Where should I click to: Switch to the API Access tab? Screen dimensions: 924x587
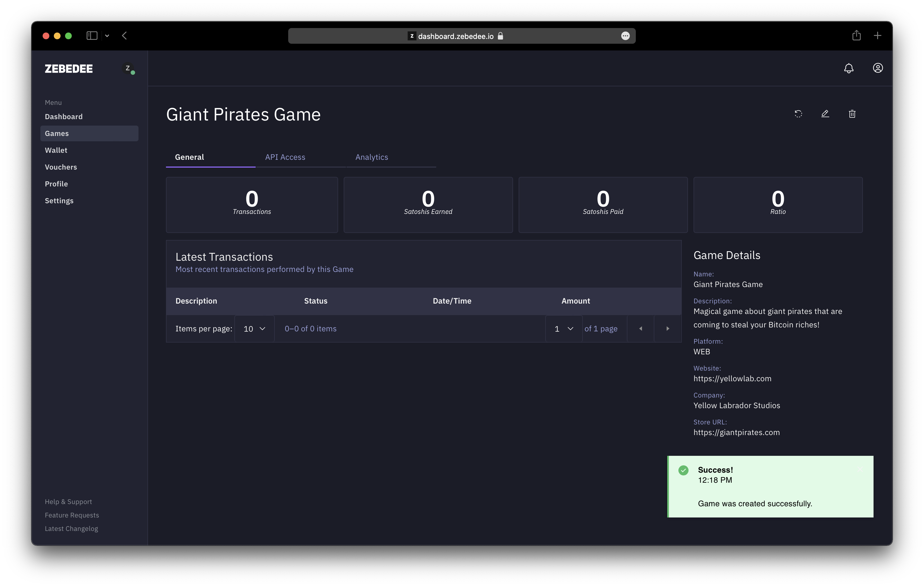coord(301,157)
